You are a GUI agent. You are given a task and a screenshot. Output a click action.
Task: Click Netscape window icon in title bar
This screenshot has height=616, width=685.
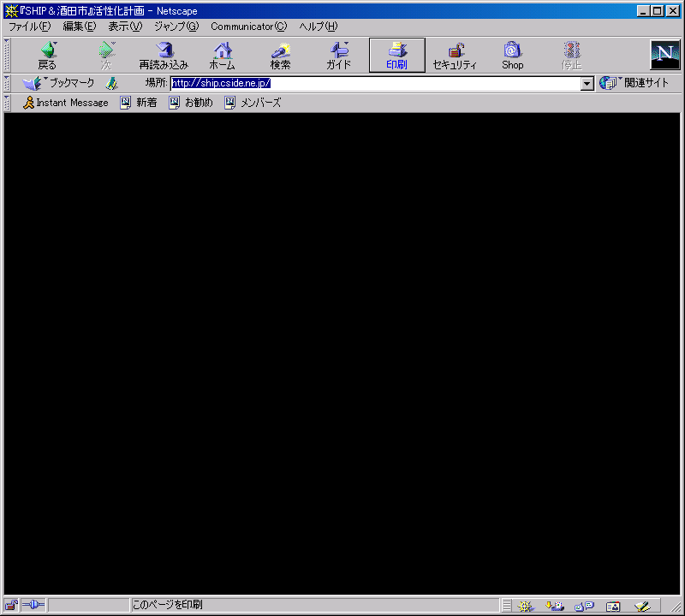pyautogui.click(x=11, y=11)
